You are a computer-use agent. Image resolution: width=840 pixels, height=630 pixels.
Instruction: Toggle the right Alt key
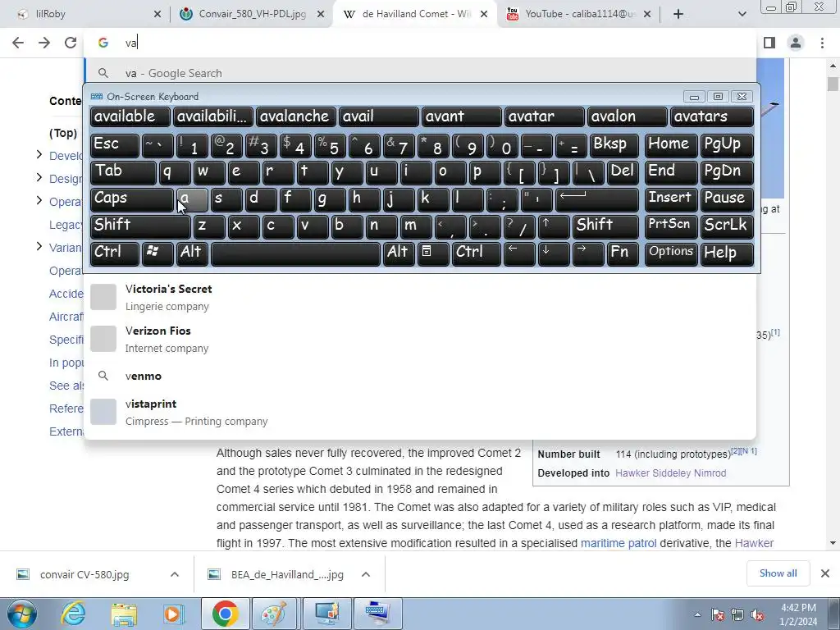tap(399, 253)
